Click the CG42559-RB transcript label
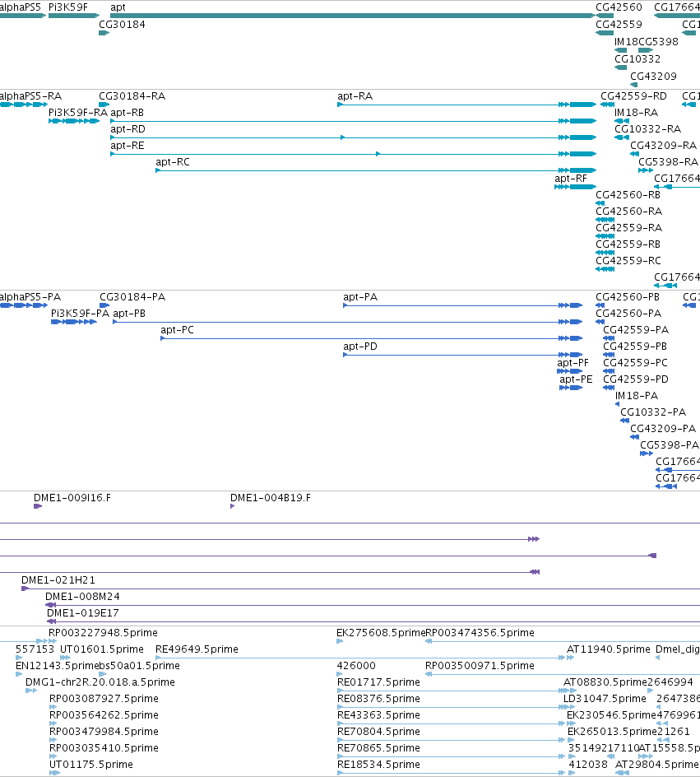 point(628,244)
